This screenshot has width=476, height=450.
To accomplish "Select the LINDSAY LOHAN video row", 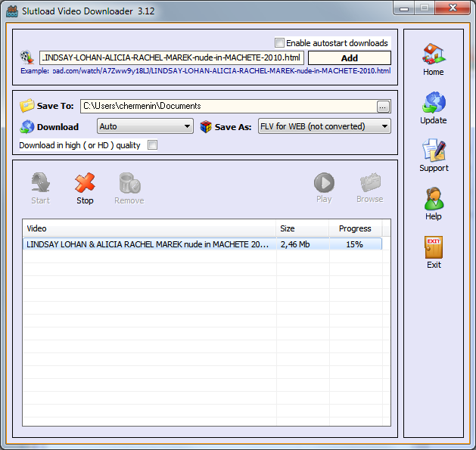I will tap(202, 244).
